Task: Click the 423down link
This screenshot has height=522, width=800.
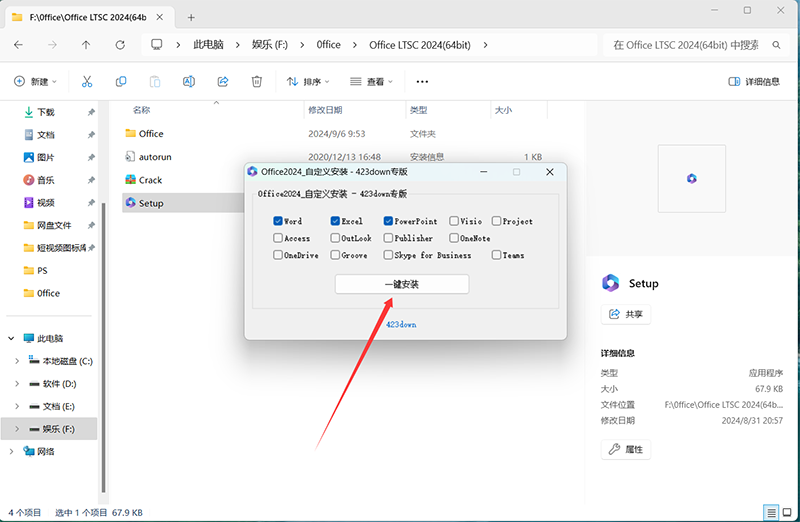Action: point(401,325)
